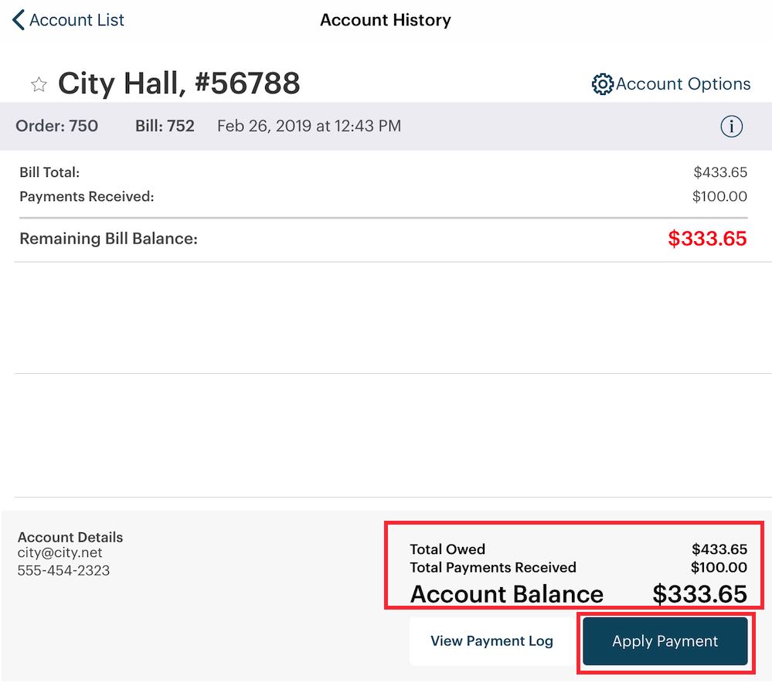Screen dimensions: 772x700
Task: Select the Account History header
Action: tap(385, 20)
